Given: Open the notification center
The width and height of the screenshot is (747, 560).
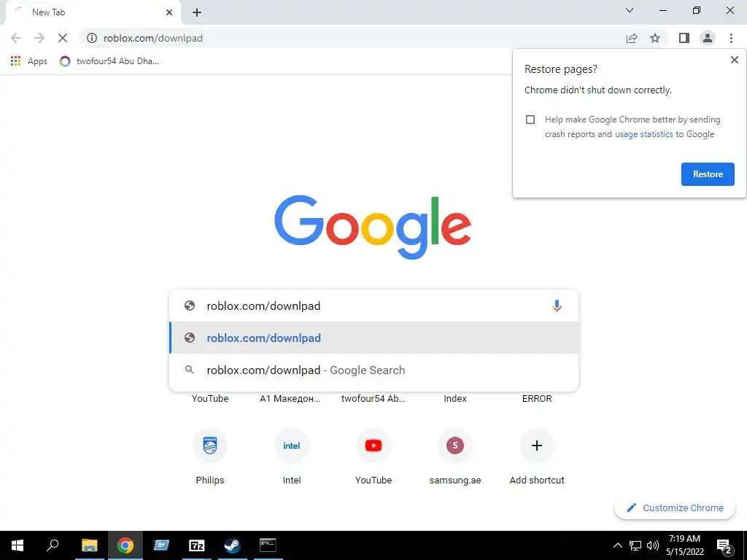Looking at the screenshot, I should (724, 546).
